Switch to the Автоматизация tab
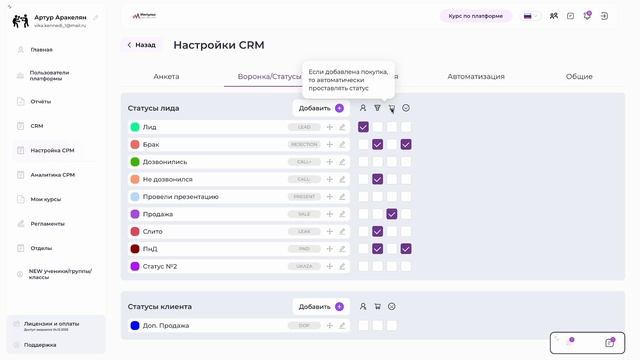Image resolution: width=640 pixels, height=360 pixels. coord(476,76)
